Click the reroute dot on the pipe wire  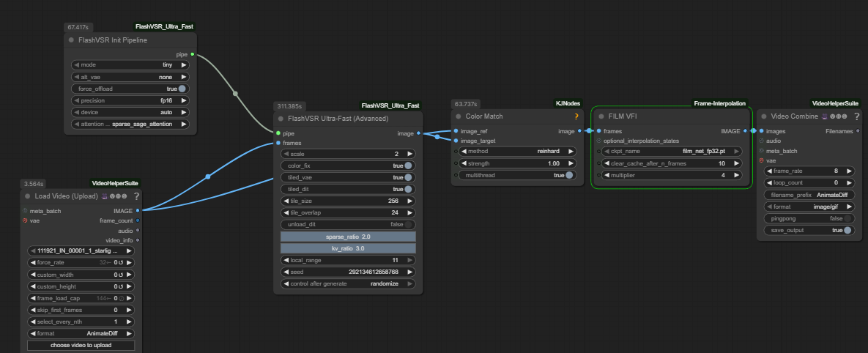[235, 94]
